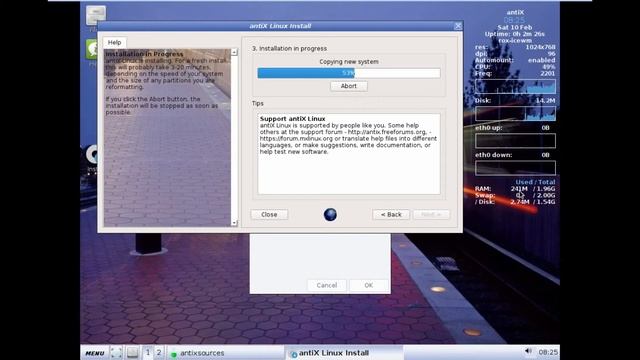Image resolution: width=640 pixels, height=360 pixels.
Task: Click the globe icon in the installer
Action: tap(330, 214)
